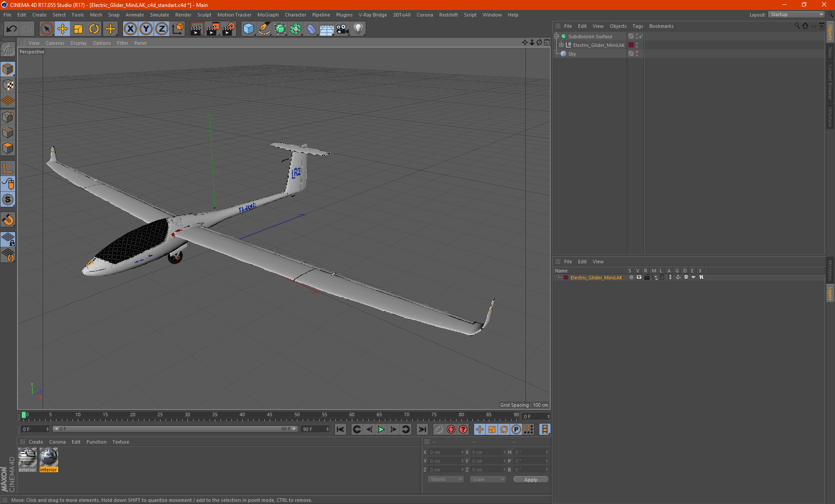Select the interior material thumbnail

48,460
